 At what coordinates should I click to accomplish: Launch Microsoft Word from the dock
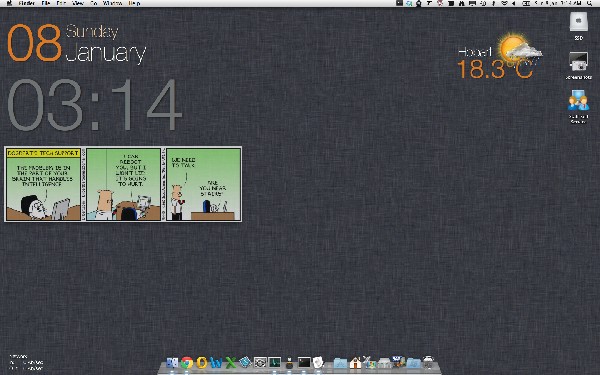[216, 362]
